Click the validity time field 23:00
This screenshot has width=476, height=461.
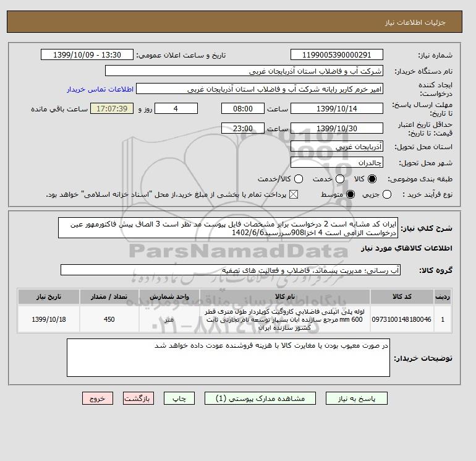243,128
